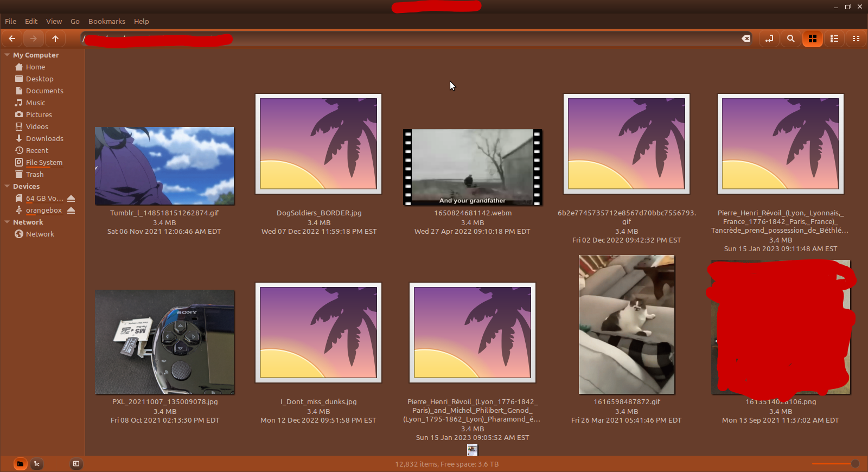Viewport: 868px width, 472px height.
Task: Go back to the previous folder
Action: click(12, 39)
